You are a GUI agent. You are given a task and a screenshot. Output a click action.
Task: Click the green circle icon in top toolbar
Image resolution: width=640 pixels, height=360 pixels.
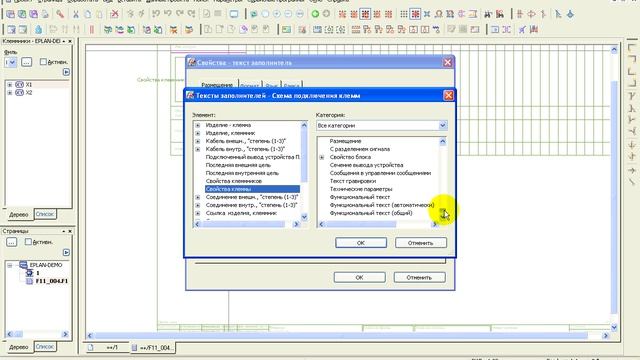point(315,14)
